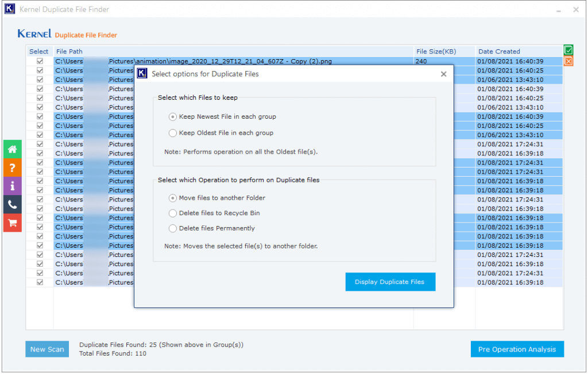Open Pre Operation Analysis
The height and width of the screenshot is (374, 588).
(x=517, y=349)
